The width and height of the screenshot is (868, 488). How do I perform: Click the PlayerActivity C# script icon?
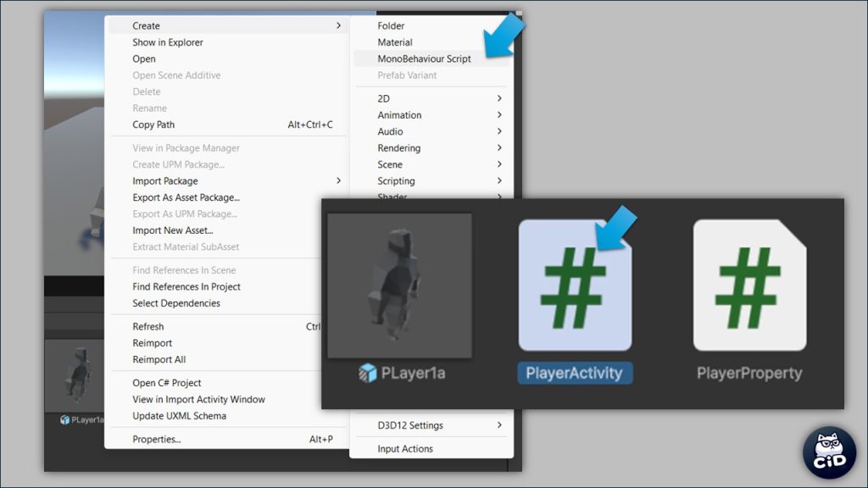(x=575, y=286)
